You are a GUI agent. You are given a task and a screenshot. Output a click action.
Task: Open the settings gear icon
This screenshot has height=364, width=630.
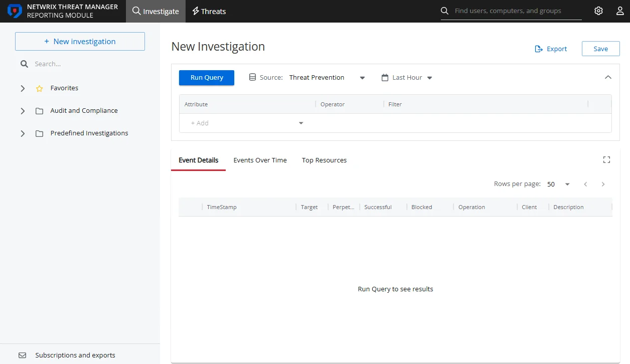point(598,11)
